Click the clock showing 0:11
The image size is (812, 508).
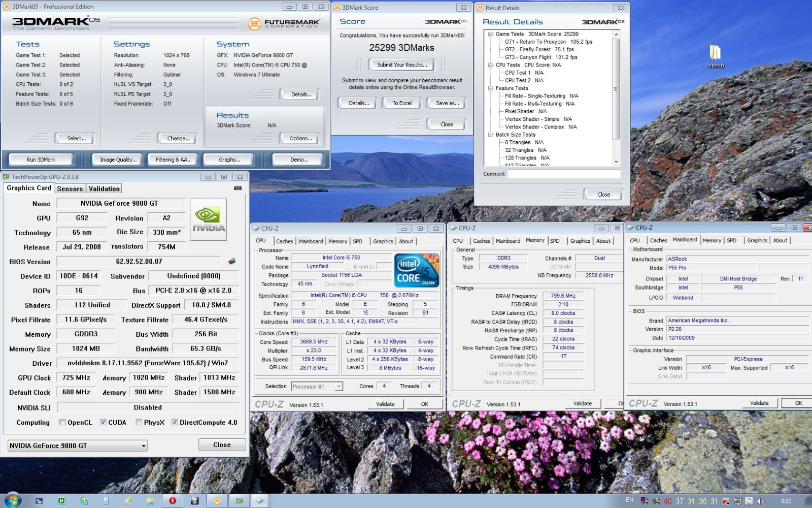coord(786,501)
